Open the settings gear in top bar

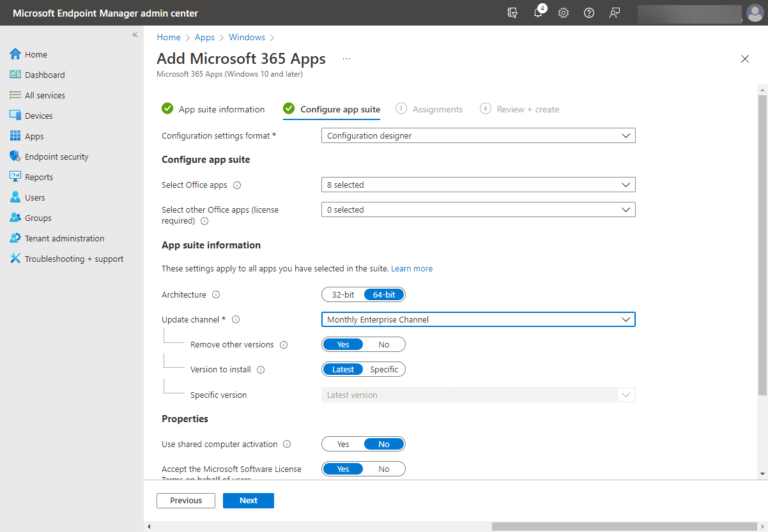(x=563, y=13)
